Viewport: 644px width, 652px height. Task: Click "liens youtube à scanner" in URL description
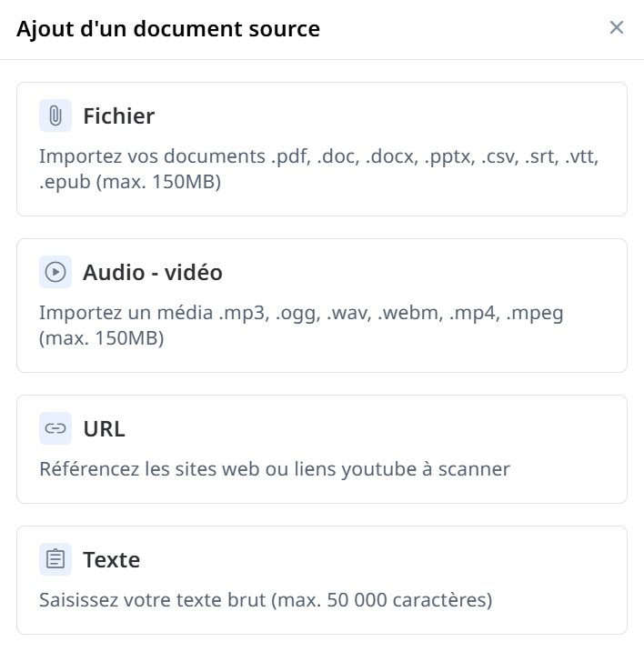click(x=416, y=470)
